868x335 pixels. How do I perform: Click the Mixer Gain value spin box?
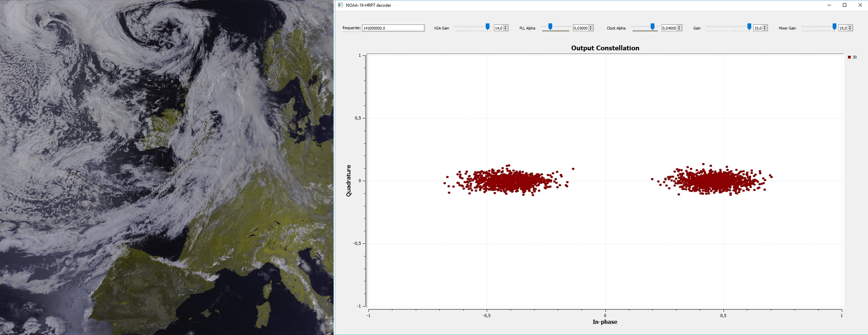pos(846,28)
